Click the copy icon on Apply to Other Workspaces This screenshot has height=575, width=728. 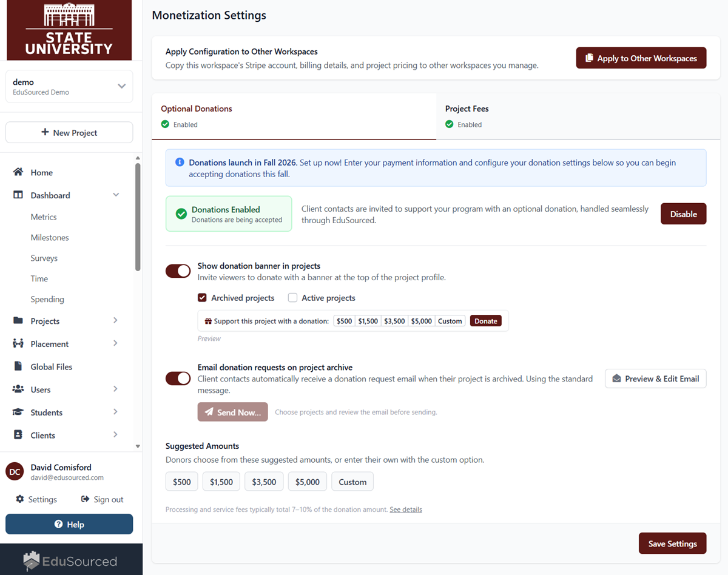(x=589, y=58)
